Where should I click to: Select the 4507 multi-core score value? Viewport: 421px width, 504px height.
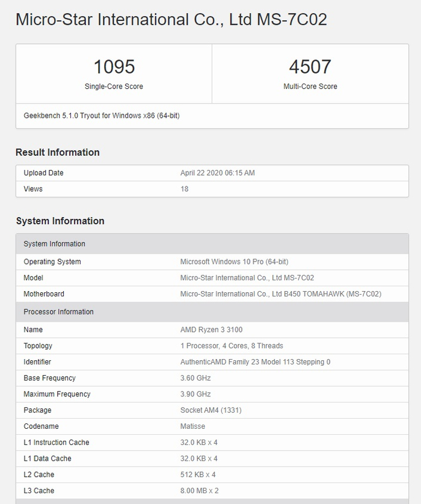coord(310,67)
